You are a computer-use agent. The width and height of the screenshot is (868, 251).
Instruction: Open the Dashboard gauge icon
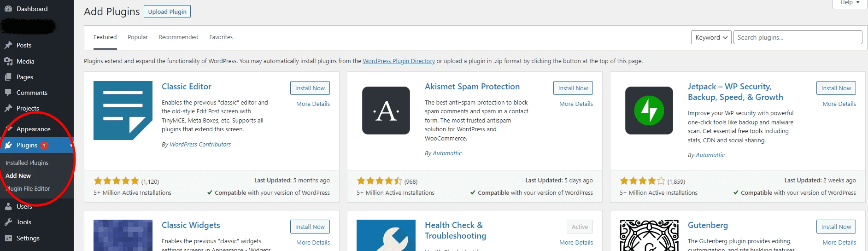tap(8, 9)
